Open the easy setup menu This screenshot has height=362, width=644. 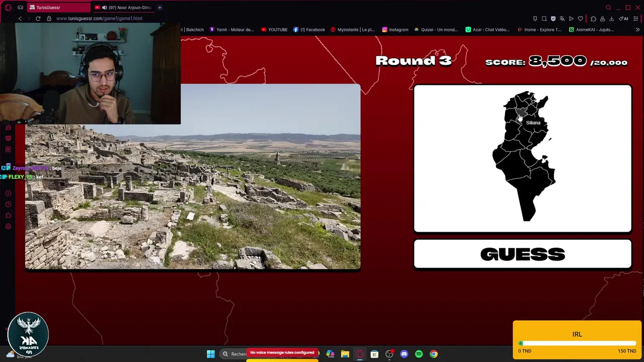636,19
